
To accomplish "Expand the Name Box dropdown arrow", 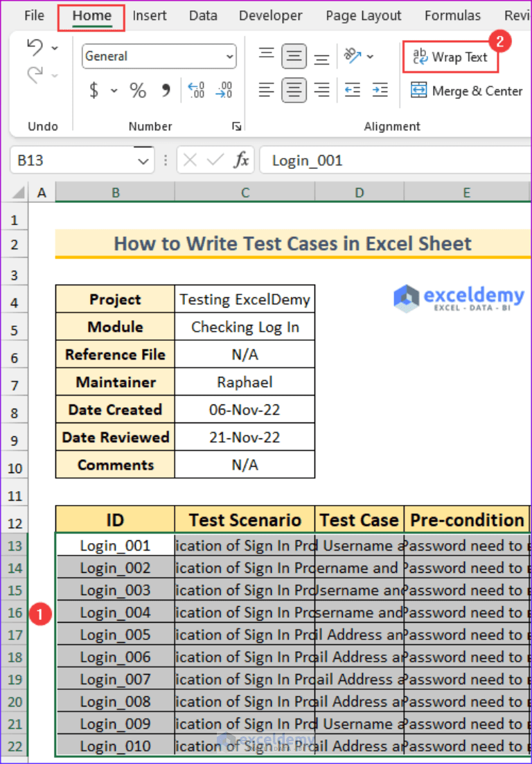I will pos(143,160).
